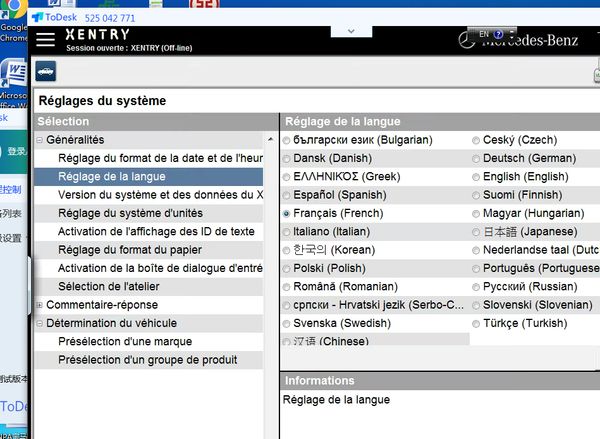
Task: Select Activation de la boîte de dialogue
Action: point(148,268)
